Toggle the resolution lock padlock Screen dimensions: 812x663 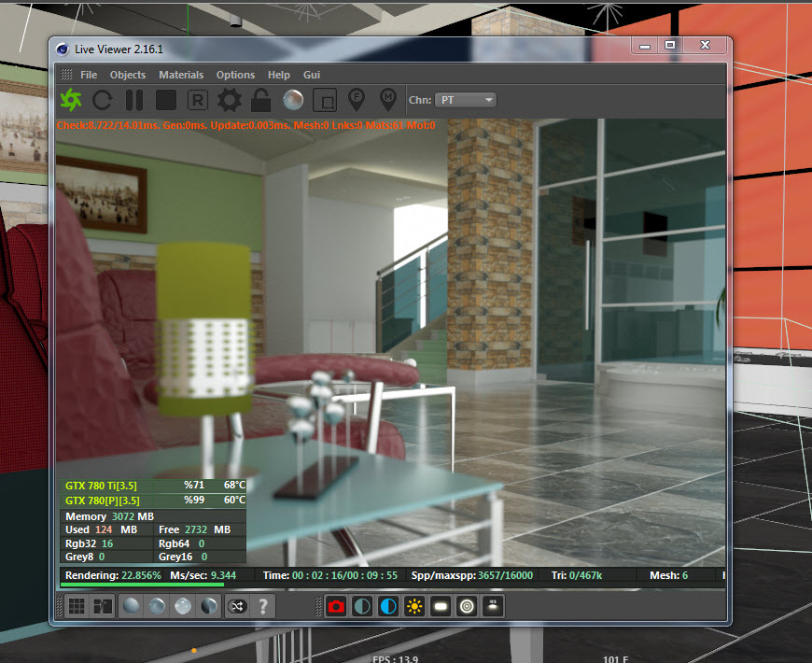click(x=260, y=99)
